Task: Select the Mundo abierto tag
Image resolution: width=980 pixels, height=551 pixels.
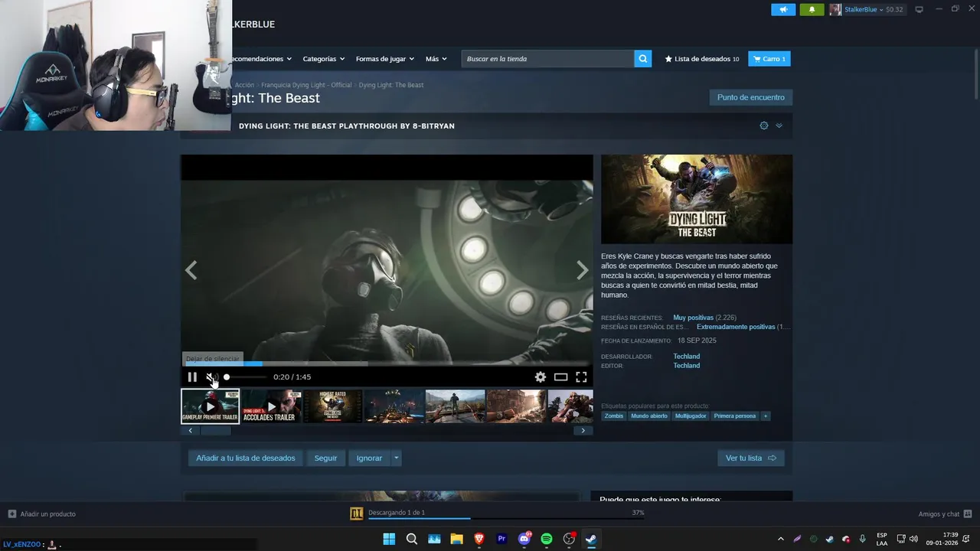Action: coord(649,416)
